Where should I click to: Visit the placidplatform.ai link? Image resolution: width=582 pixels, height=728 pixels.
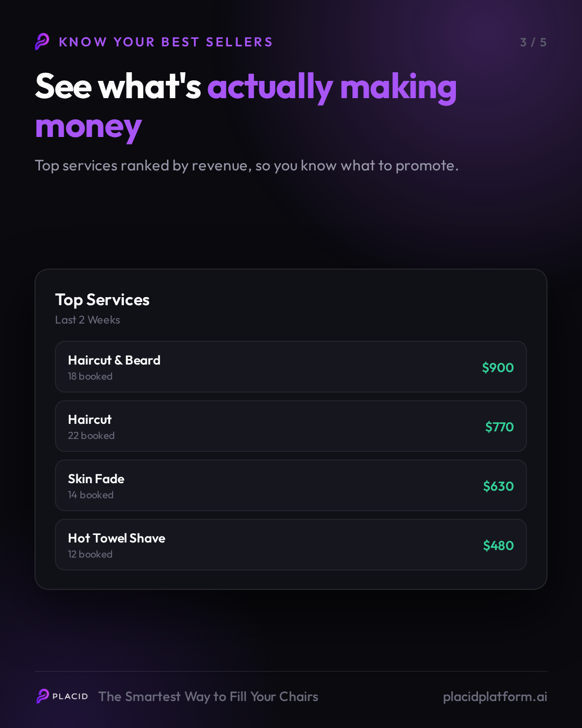tap(495, 697)
